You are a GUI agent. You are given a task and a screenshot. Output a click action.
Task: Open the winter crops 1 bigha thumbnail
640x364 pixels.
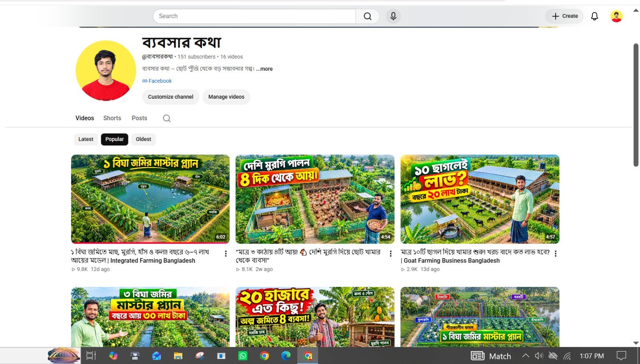point(480,316)
